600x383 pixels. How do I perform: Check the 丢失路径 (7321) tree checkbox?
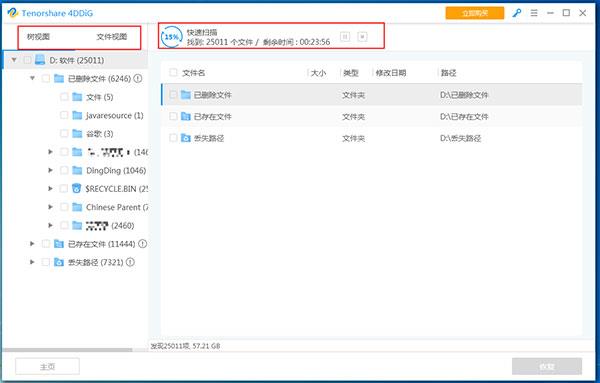click(x=46, y=262)
